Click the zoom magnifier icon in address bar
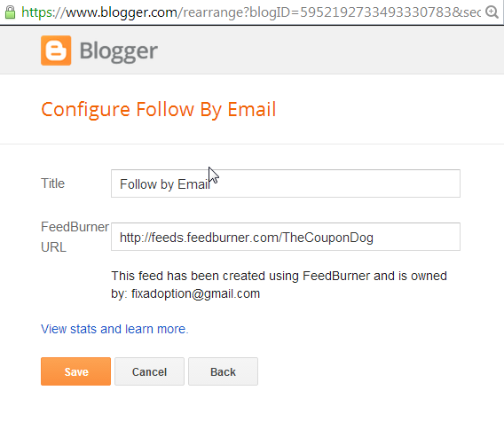Screen dimensions: 504x445 [x=492, y=12]
